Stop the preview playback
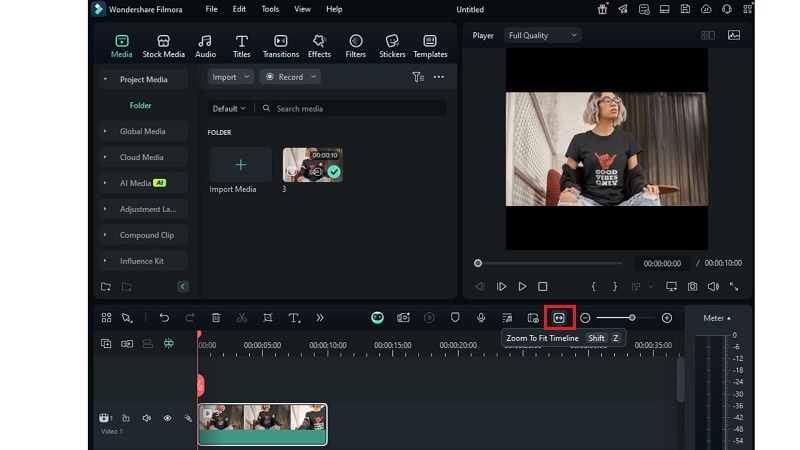 coord(543,287)
